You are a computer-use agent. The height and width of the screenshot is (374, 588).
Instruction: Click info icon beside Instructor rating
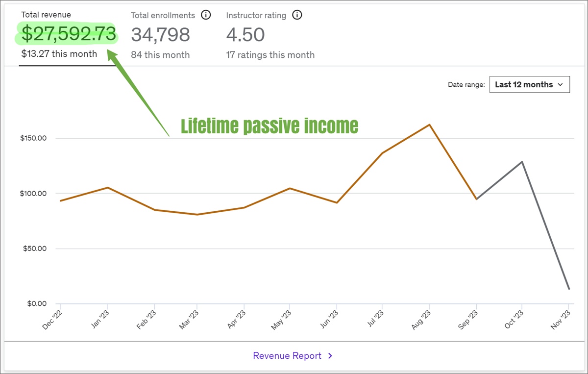297,15
